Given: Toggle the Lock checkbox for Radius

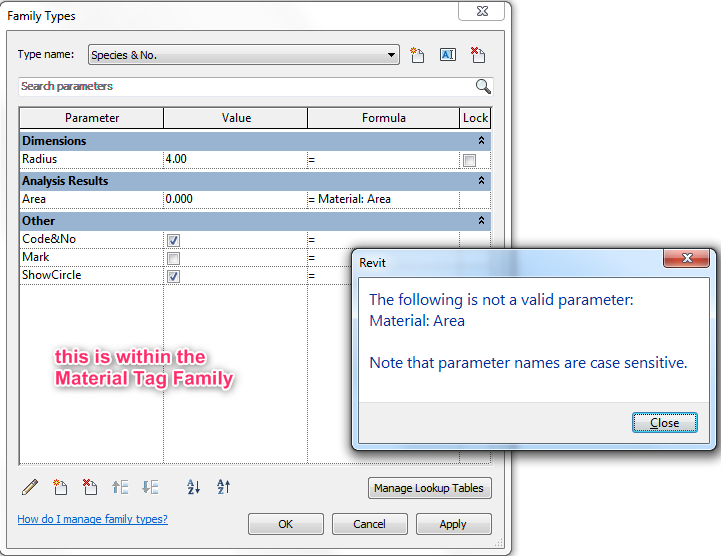Looking at the screenshot, I should point(469,160).
